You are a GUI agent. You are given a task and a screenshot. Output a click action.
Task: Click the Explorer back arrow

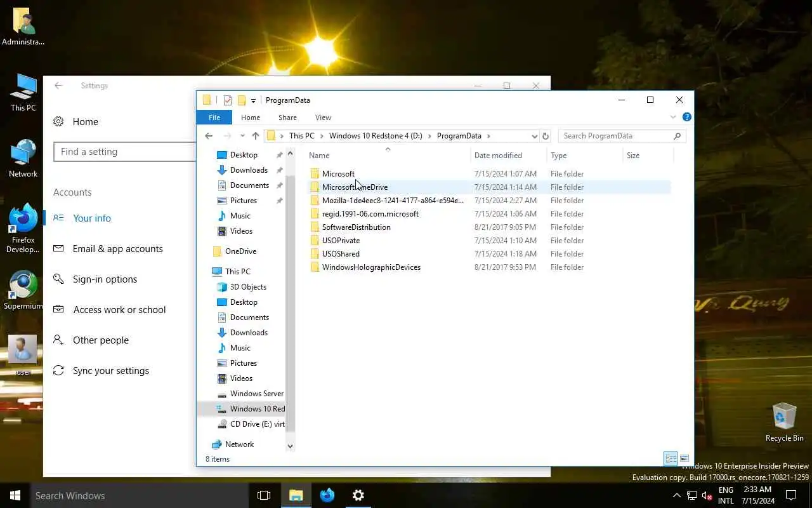pos(209,136)
